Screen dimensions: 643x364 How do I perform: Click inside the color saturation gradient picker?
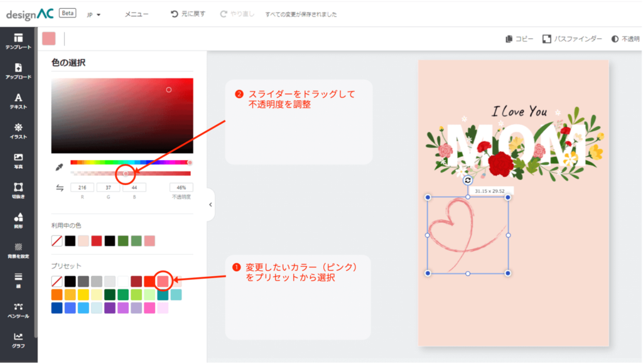[122, 116]
